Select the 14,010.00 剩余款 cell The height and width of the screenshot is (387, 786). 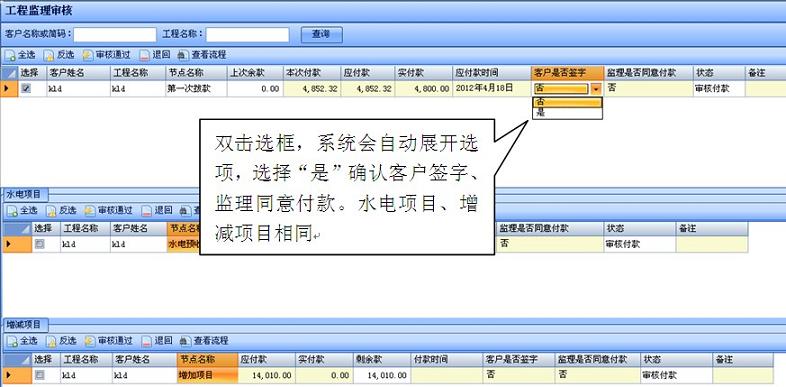(382, 375)
